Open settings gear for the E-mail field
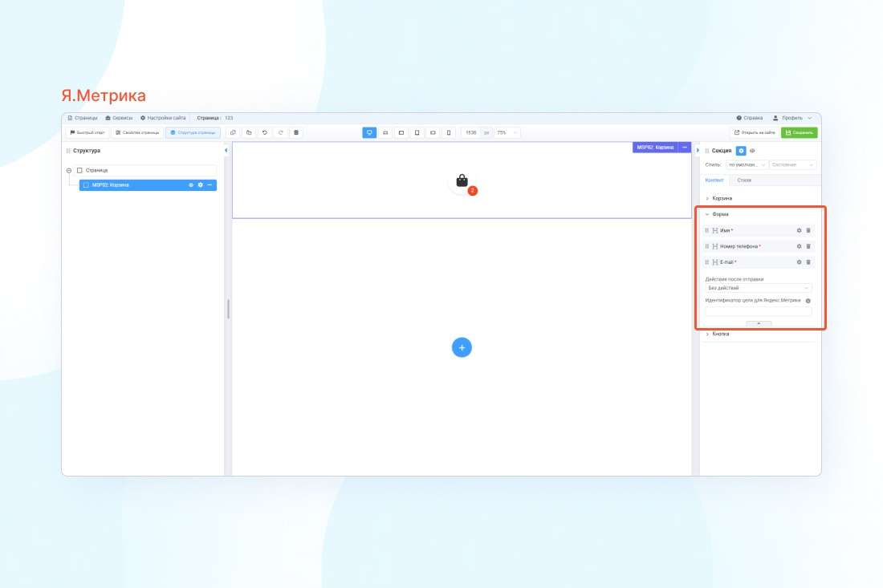The width and height of the screenshot is (883, 588). pos(799,262)
